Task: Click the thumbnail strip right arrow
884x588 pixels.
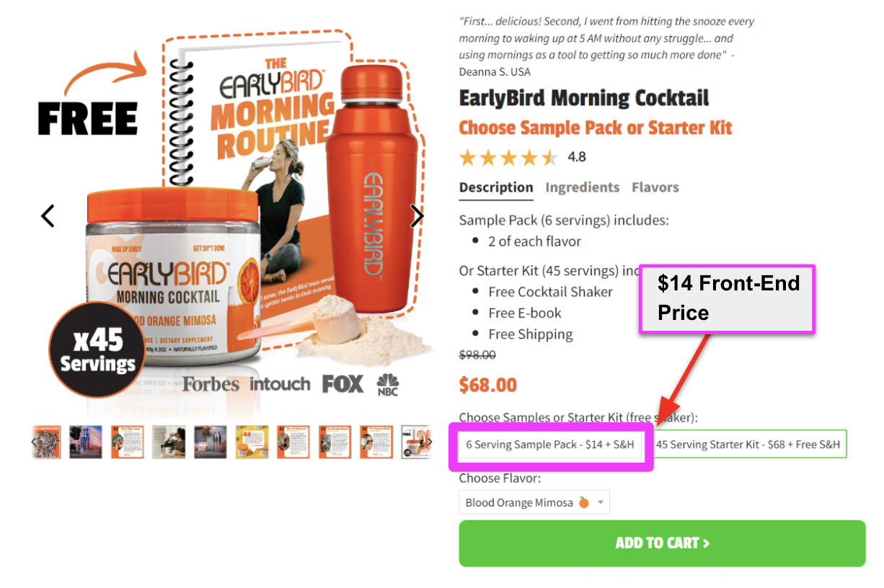Action: (430, 442)
